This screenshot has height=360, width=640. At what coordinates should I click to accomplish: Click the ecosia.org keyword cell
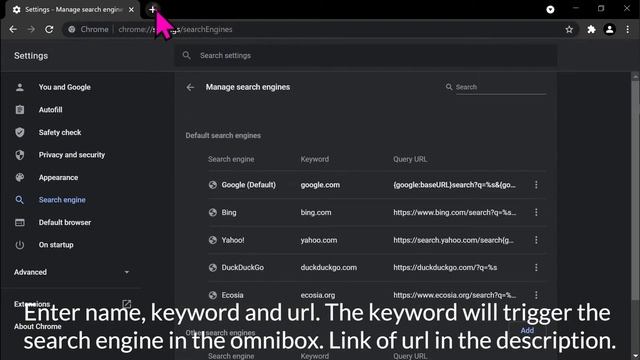318,295
